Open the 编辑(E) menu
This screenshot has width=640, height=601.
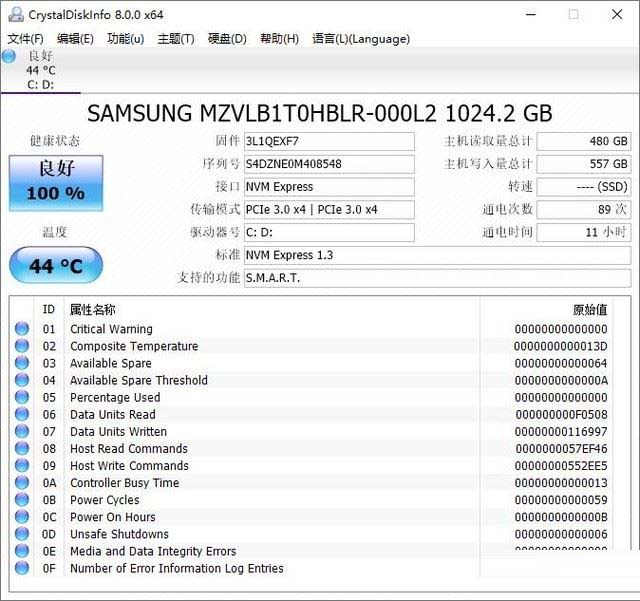click(x=75, y=39)
